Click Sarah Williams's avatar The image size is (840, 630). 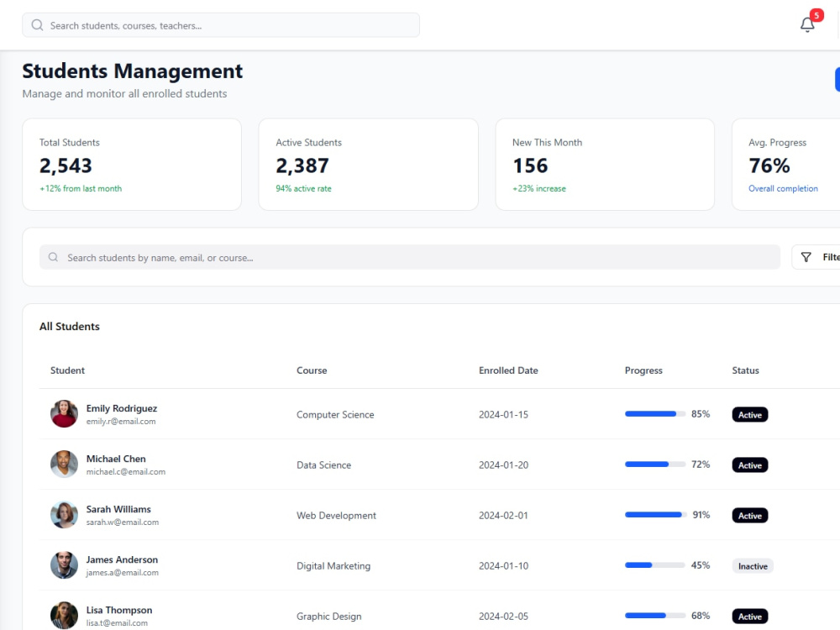pyautogui.click(x=65, y=514)
